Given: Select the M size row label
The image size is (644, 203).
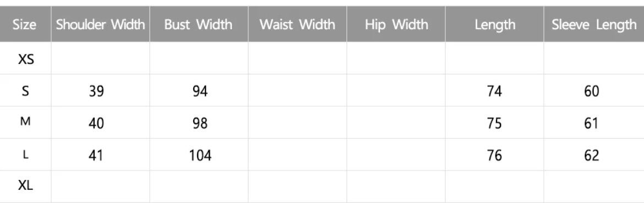Looking at the screenshot, I should pos(25,122).
